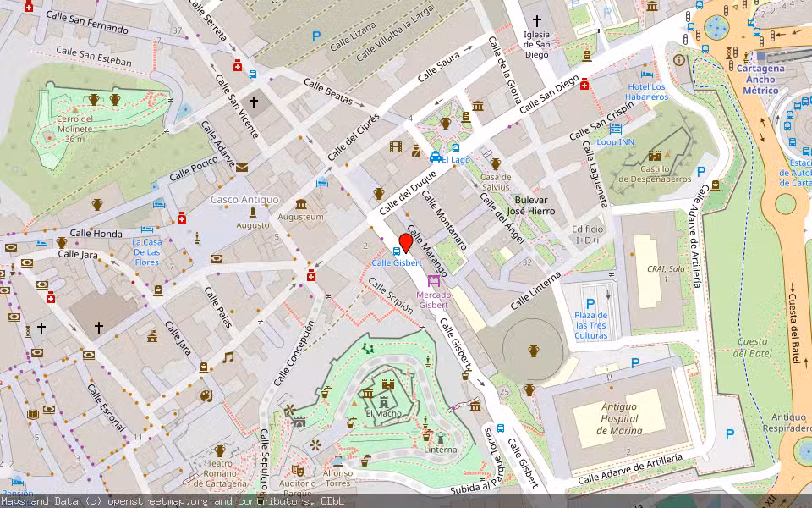Click the hospital cross icon near Calle Honda
The height and width of the screenshot is (508, 812).
point(51,298)
